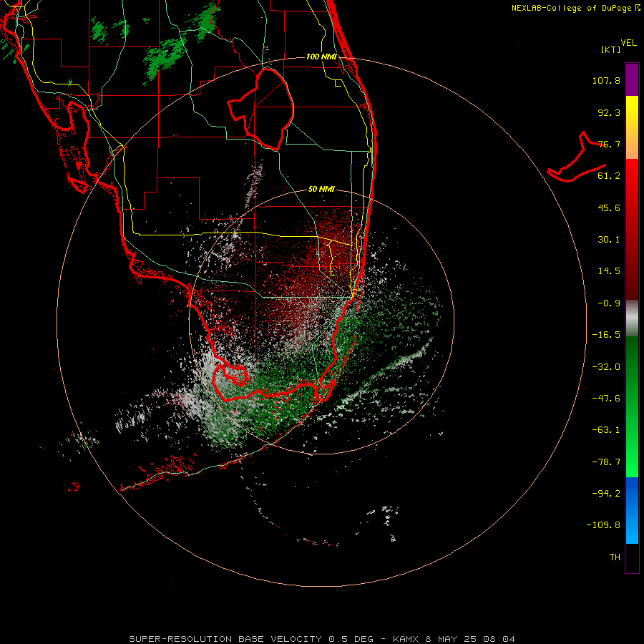Click the 100 NMI range ring label

(321, 57)
